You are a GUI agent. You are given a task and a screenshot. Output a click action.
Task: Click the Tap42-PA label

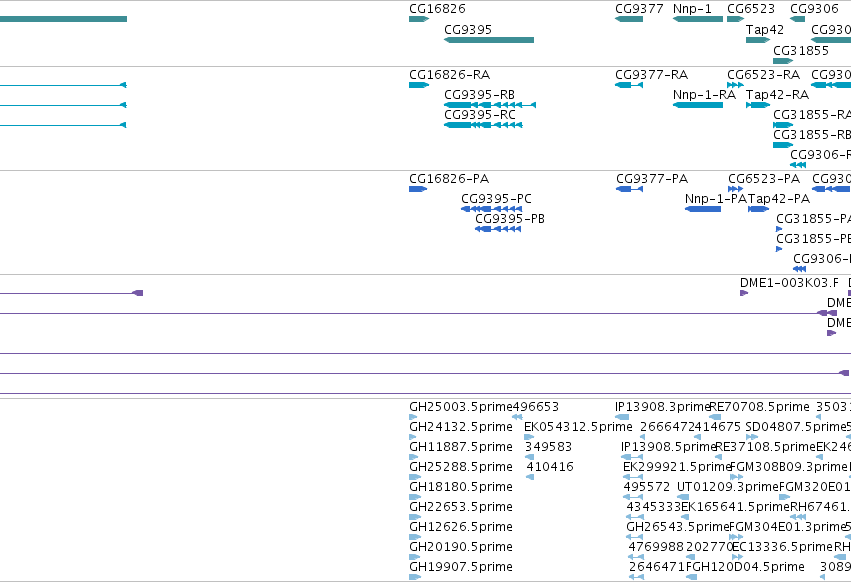779,199
